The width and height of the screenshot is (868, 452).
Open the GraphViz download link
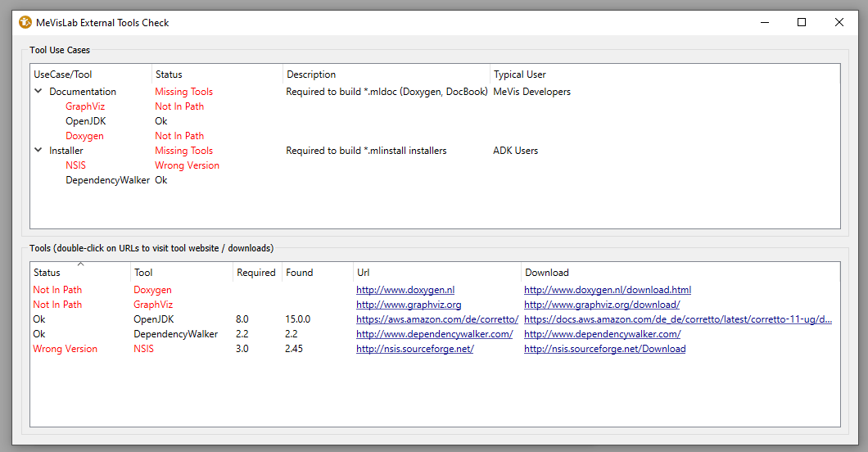[x=601, y=305]
